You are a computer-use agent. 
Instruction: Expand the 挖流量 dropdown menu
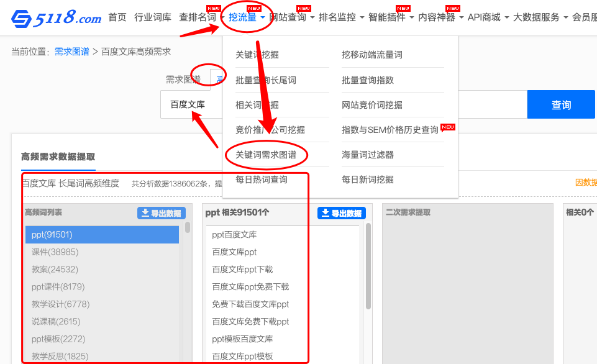(247, 17)
